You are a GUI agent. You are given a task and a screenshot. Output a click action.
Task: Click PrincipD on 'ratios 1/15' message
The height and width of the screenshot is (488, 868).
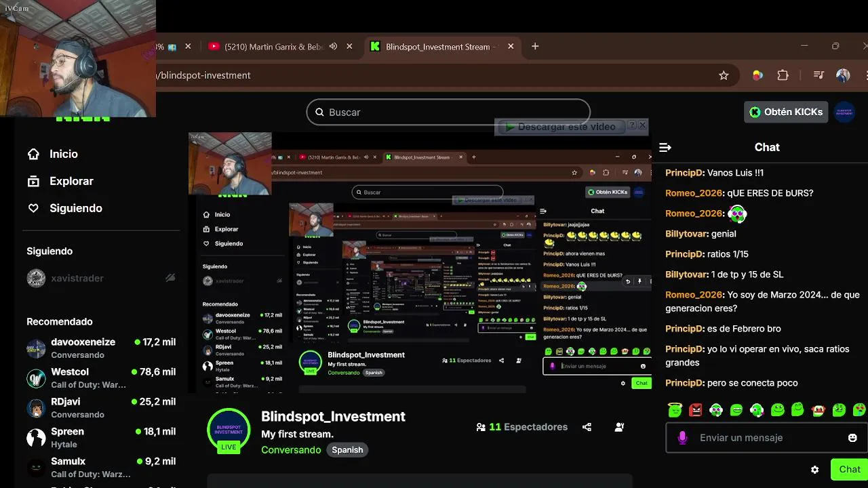[684, 254]
